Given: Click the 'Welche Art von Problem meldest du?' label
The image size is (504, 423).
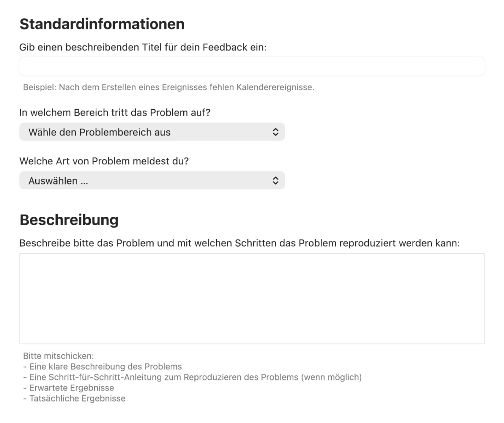Looking at the screenshot, I should [104, 161].
